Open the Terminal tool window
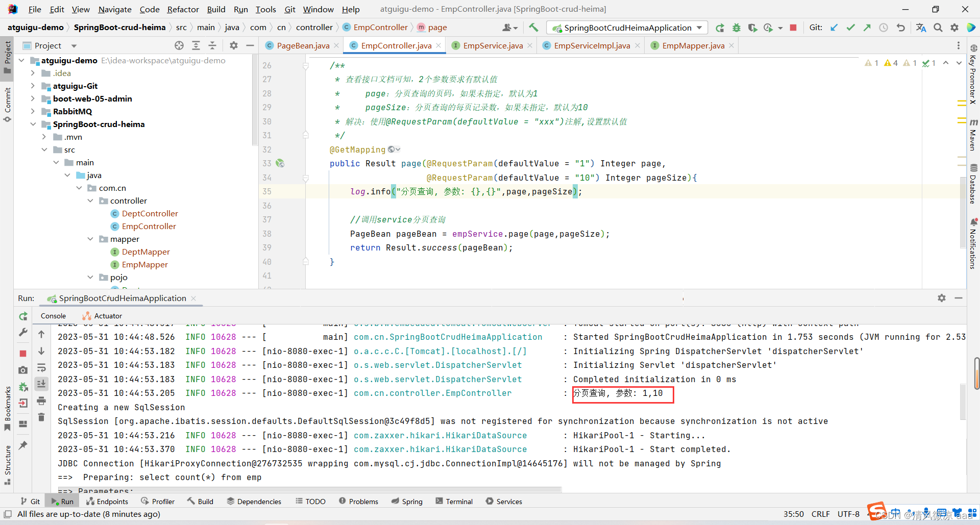Viewport: 980px width, 525px height. [x=454, y=502]
